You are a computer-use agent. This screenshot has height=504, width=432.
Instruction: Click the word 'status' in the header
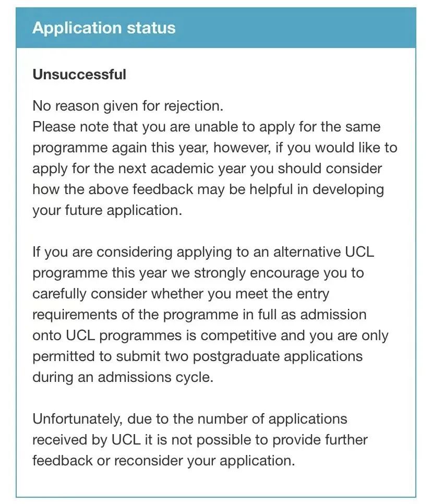pos(151,28)
